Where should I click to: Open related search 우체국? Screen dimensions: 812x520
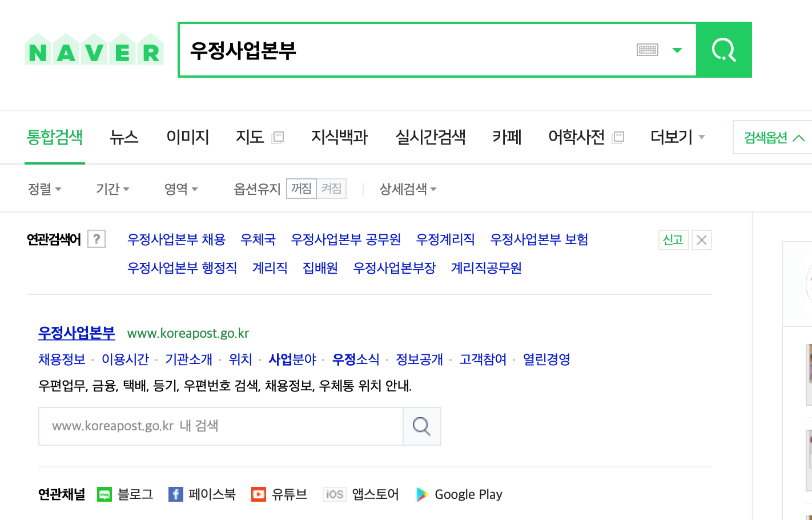(x=258, y=239)
